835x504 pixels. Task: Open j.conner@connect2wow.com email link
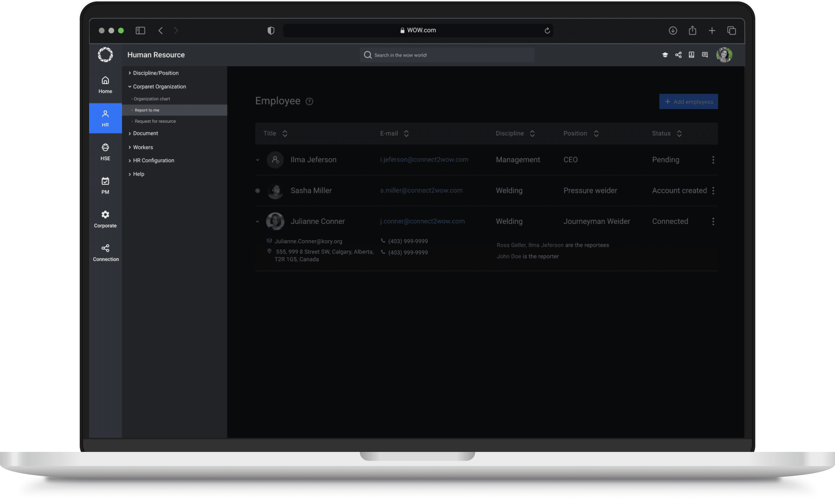pos(422,221)
